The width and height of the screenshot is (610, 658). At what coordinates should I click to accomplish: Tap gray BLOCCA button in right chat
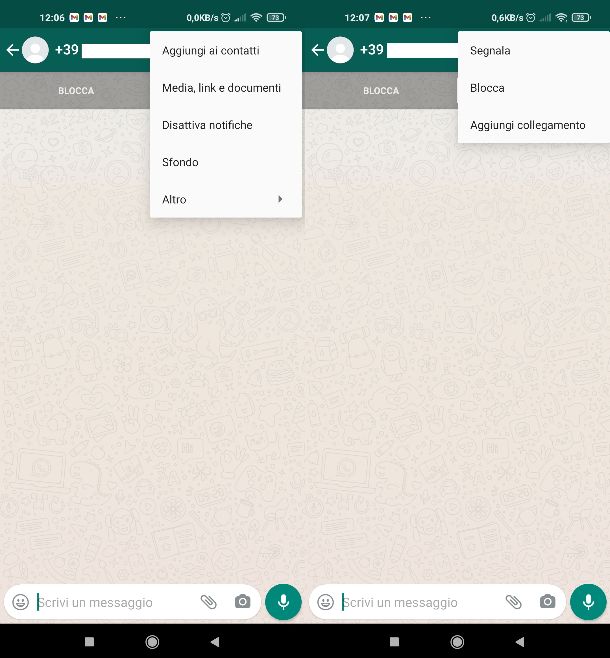381,91
